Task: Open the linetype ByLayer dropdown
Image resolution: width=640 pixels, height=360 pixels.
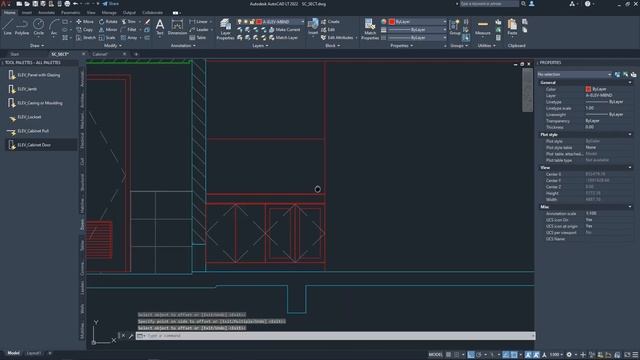Action: [x=418, y=38]
